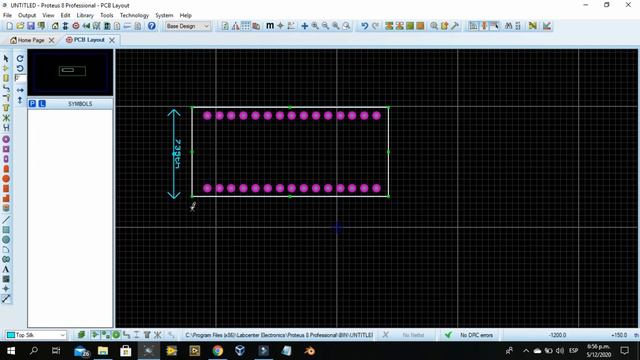Click the overview thumbnail preview window
Screen dimensions: 640x360
point(70,73)
